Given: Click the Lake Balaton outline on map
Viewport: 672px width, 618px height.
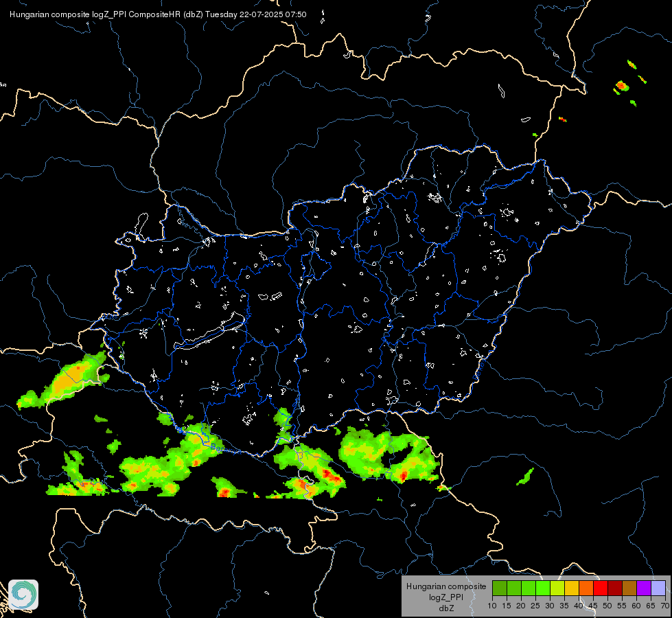Looking at the screenshot, I should (x=209, y=332).
